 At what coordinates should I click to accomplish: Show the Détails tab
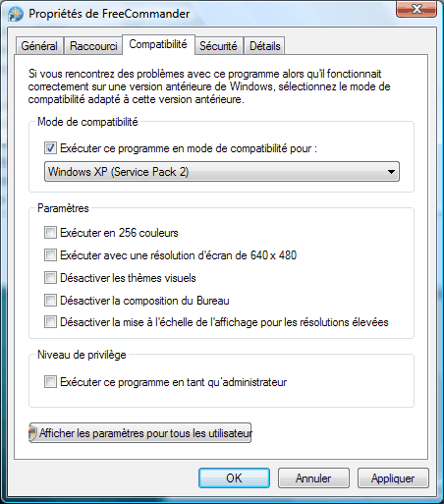[264, 46]
